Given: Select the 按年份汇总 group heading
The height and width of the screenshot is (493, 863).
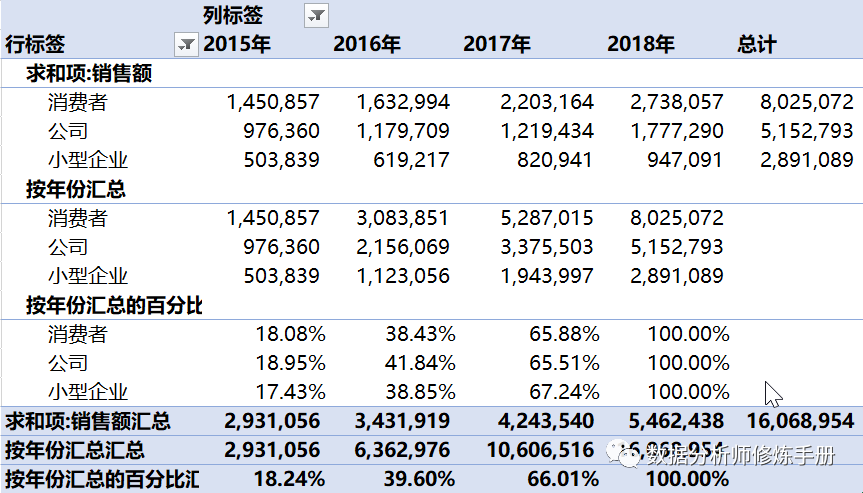Looking at the screenshot, I should 76,189.
